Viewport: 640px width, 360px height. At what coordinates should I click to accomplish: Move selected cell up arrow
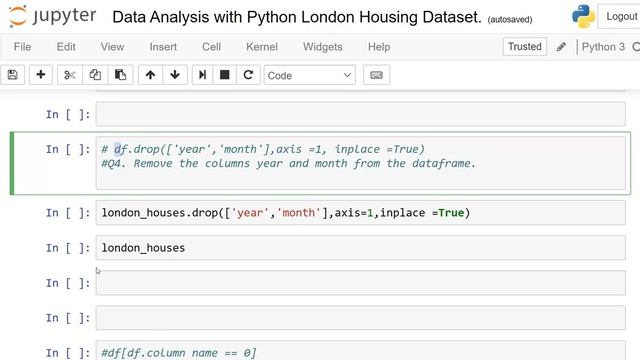coord(150,75)
